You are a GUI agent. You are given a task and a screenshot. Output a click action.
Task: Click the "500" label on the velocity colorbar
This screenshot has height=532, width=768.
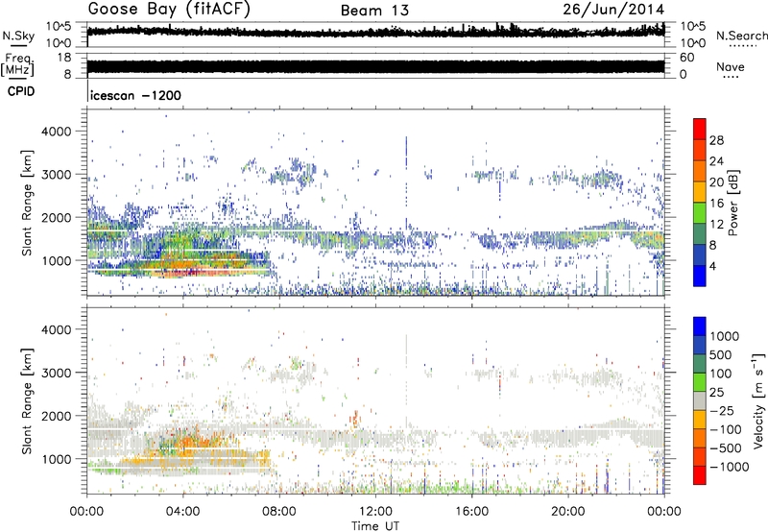point(723,355)
